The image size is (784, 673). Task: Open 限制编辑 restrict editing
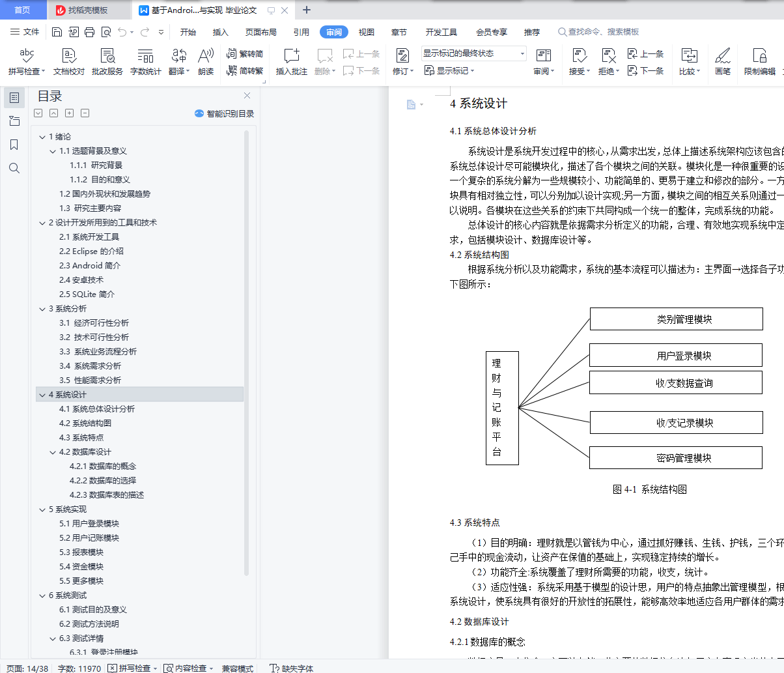(x=760, y=62)
